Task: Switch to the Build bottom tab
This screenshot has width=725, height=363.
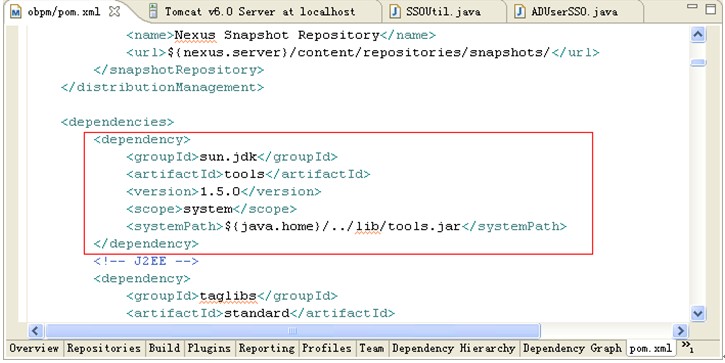Action: [x=164, y=348]
